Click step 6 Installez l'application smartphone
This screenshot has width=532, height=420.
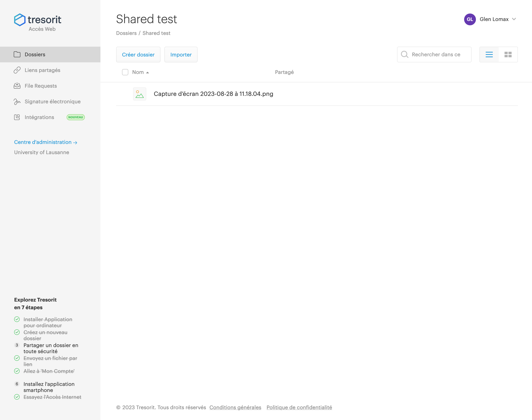[x=49, y=387]
